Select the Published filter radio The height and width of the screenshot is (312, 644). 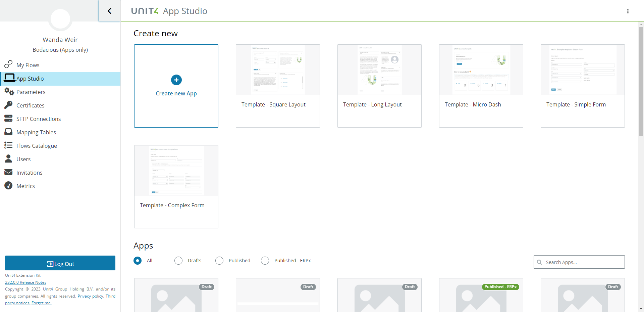pyautogui.click(x=219, y=261)
